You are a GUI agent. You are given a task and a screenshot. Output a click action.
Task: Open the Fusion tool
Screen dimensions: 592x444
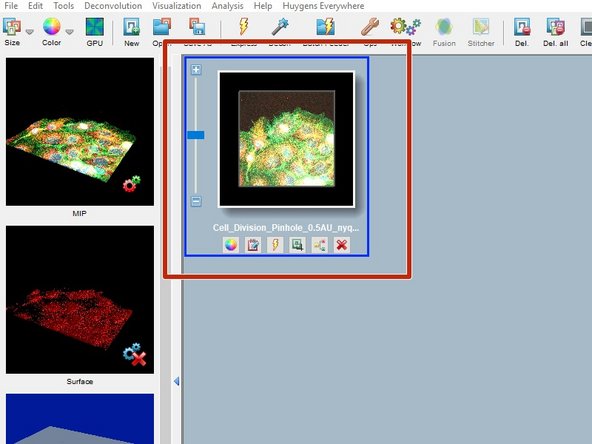[444, 32]
